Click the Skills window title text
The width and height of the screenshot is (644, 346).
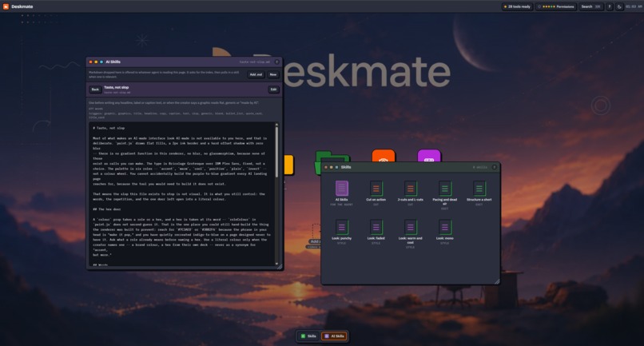coord(346,167)
